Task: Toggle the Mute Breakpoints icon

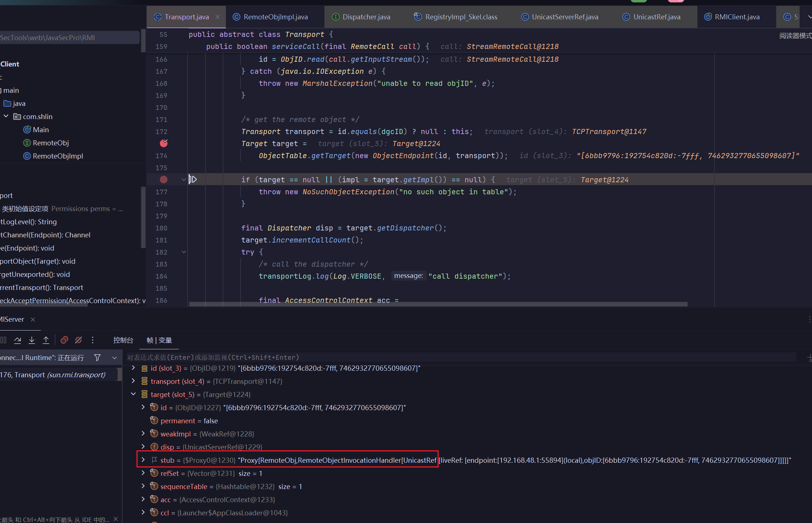Action: point(78,340)
